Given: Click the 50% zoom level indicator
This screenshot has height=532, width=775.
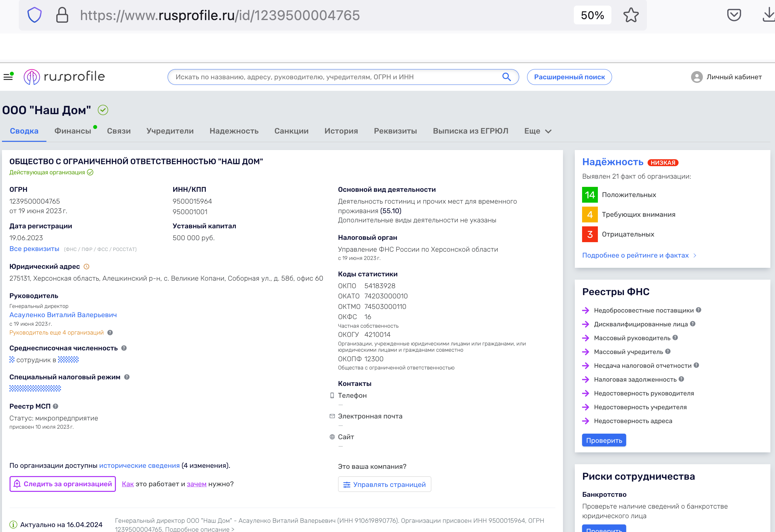Looking at the screenshot, I should pos(592,15).
